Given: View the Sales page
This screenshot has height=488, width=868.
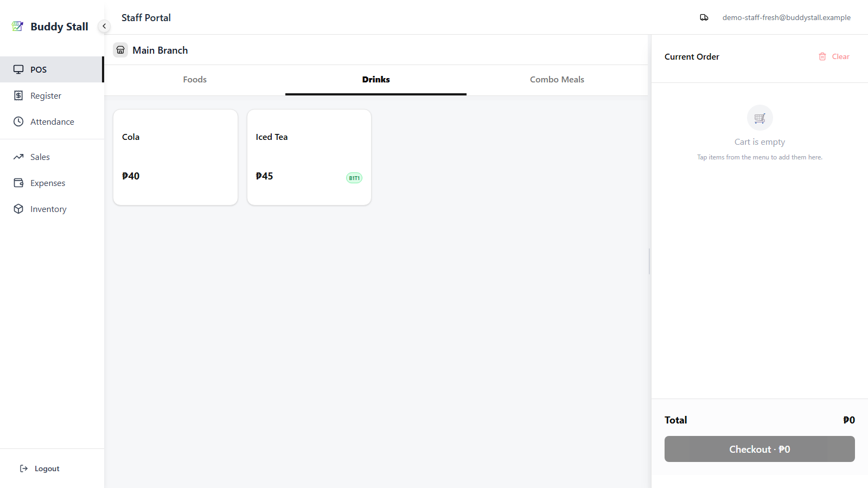Looking at the screenshot, I should click(52, 157).
